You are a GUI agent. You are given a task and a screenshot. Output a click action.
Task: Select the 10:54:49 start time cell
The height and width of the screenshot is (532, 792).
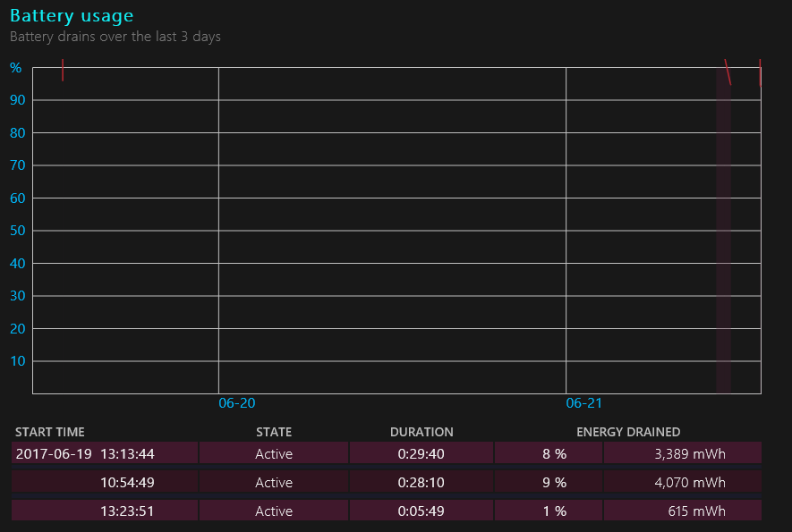coord(128,482)
